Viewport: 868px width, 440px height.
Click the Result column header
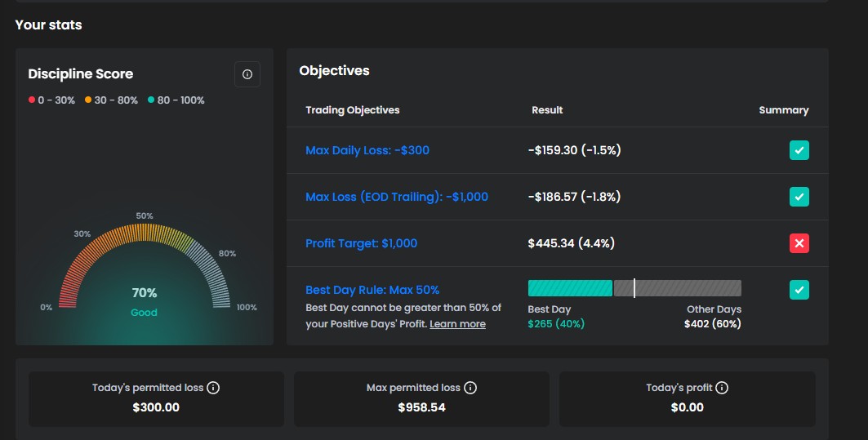click(547, 110)
